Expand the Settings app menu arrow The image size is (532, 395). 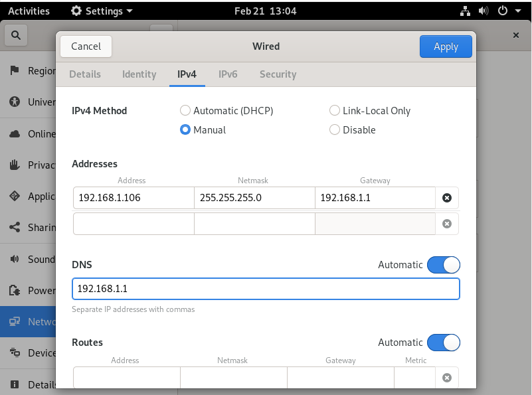coord(130,11)
